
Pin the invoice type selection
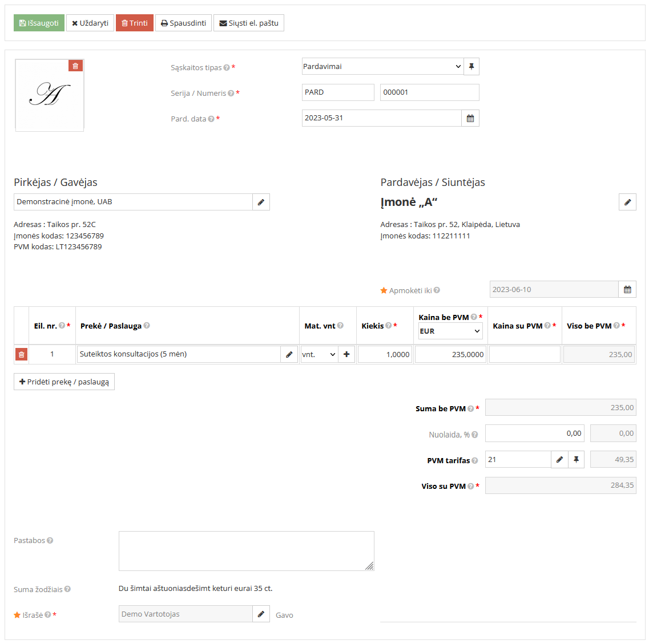pyautogui.click(x=471, y=67)
